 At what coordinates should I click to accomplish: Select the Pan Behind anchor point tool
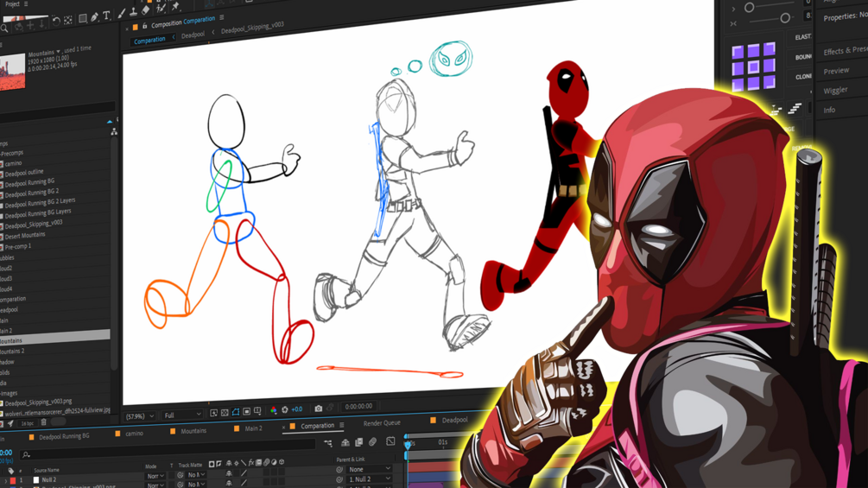(x=68, y=21)
